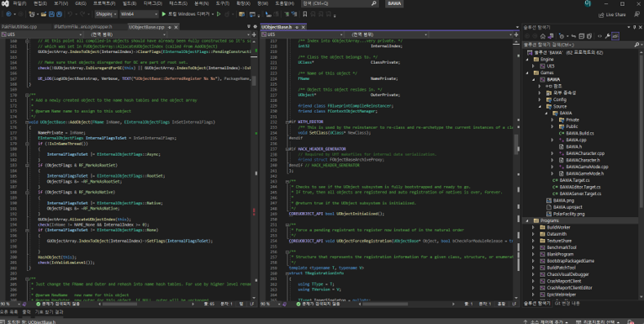Open left editor global scope dropdown
644x324 pixels.
(x=126, y=35)
